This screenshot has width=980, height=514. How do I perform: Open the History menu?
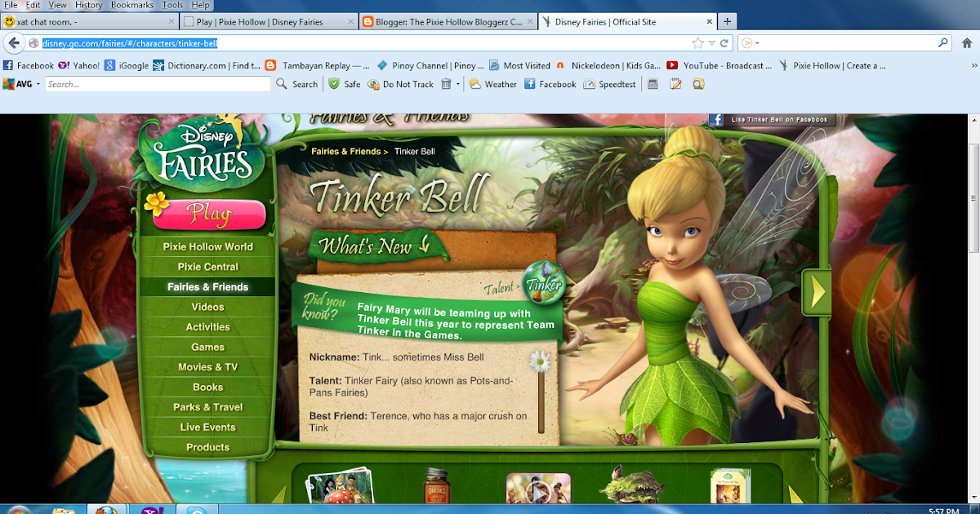point(88,5)
